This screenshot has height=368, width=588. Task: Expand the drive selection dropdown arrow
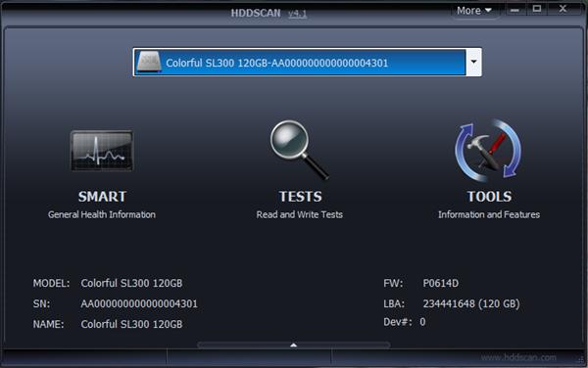(x=473, y=62)
